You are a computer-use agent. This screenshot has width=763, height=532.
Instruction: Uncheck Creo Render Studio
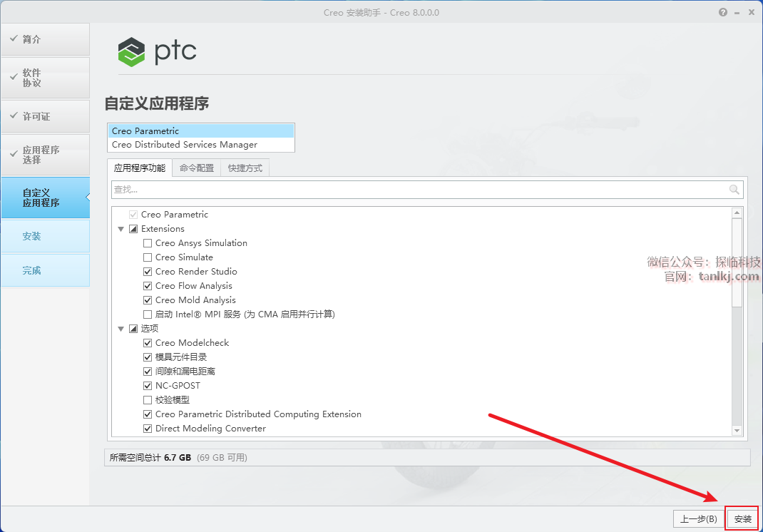click(x=148, y=272)
